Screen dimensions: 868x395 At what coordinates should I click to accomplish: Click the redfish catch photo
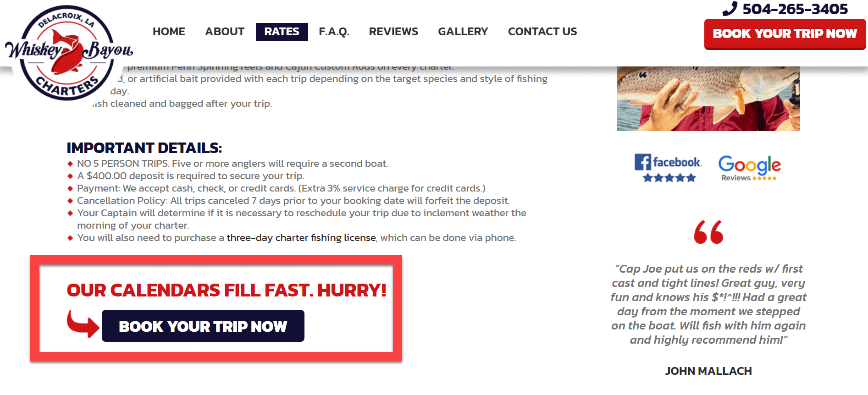pos(708,99)
